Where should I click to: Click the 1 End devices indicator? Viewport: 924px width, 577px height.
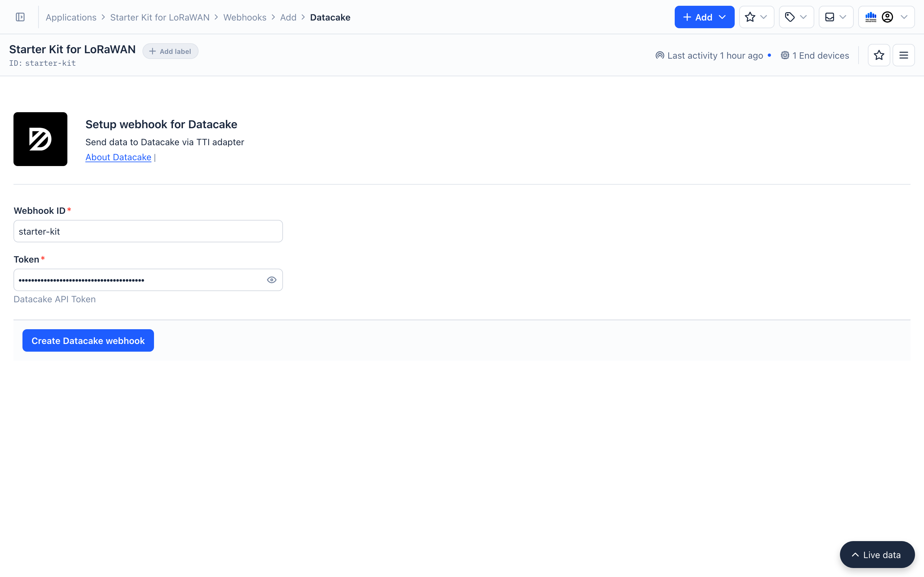tap(815, 56)
